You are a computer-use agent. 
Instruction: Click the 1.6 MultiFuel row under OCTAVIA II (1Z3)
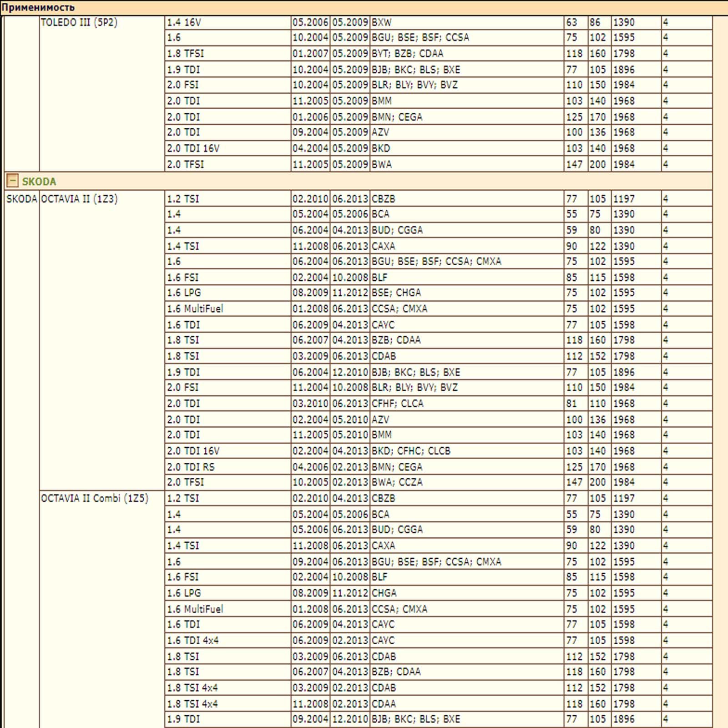point(439,309)
